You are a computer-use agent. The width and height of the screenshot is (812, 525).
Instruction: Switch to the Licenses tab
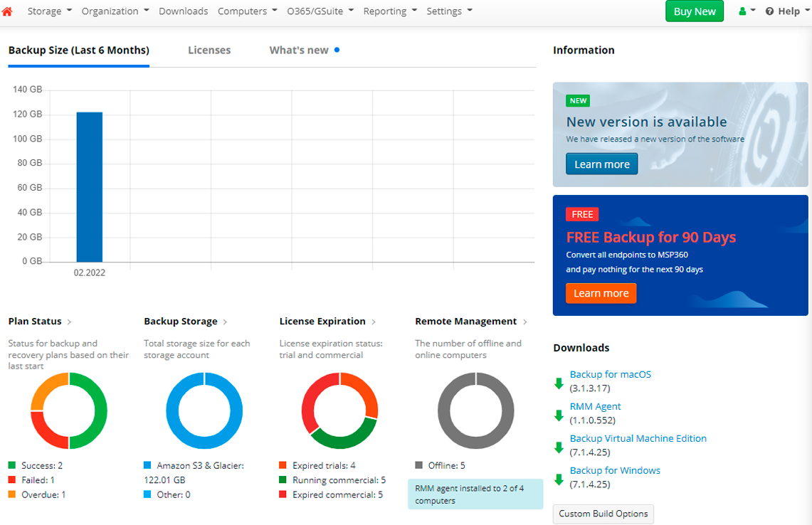click(x=209, y=51)
